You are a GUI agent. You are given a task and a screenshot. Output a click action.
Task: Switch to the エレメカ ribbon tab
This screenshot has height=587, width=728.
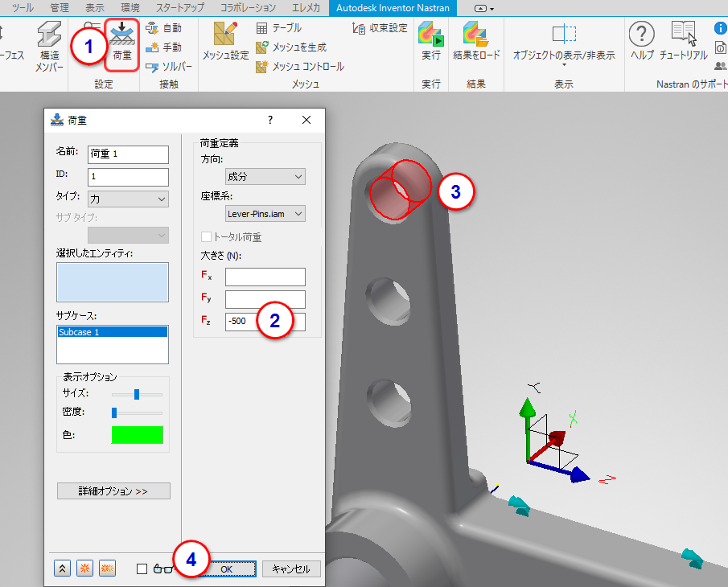tap(306, 8)
